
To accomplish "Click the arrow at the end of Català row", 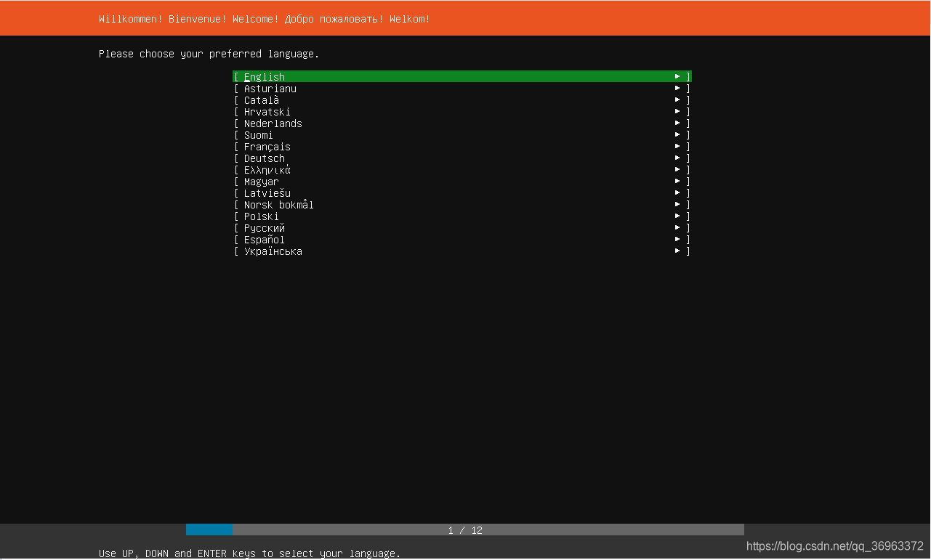I will 677,100.
